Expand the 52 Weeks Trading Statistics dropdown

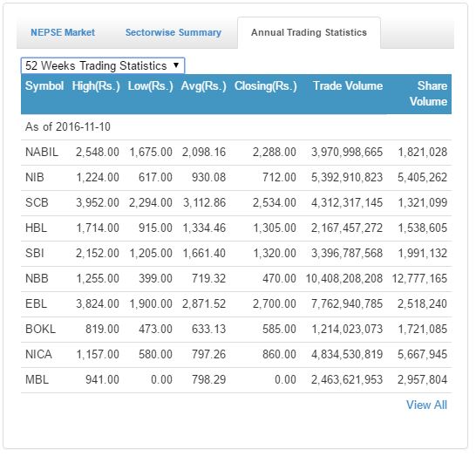pos(103,65)
